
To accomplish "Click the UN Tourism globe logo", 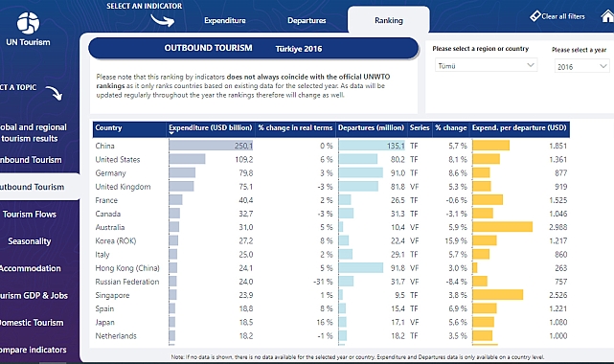I will [28, 23].
